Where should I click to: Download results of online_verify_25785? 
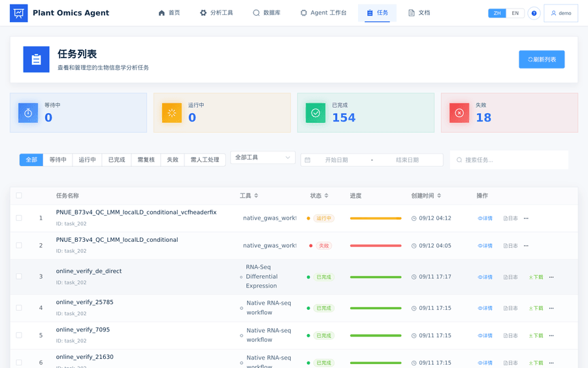click(x=536, y=309)
